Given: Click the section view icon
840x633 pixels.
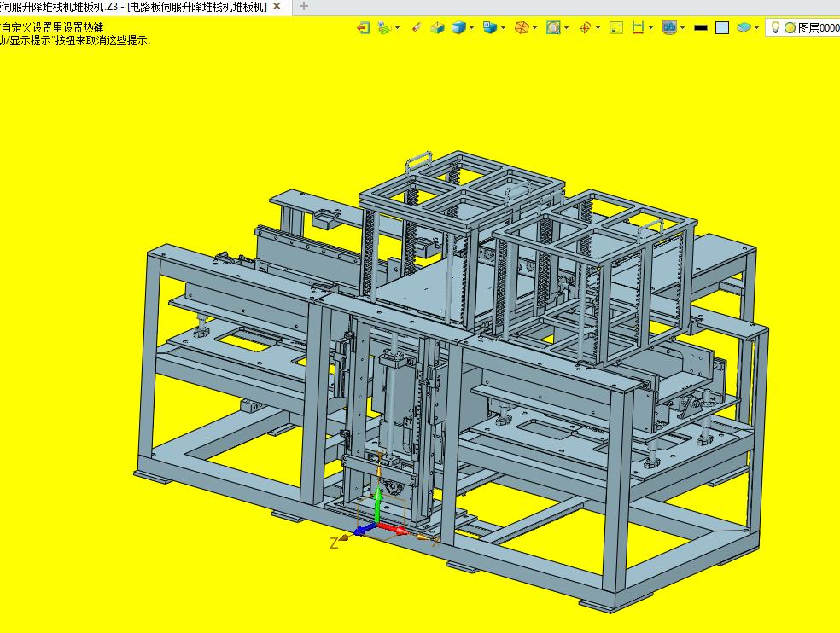Looking at the screenshot, I should pyautogui.click(x=553, y=28).
